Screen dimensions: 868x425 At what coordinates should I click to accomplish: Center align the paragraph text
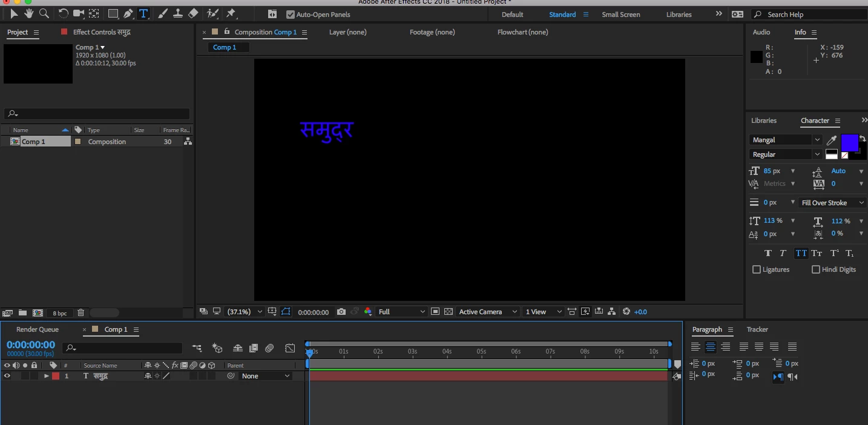[711, 347]
